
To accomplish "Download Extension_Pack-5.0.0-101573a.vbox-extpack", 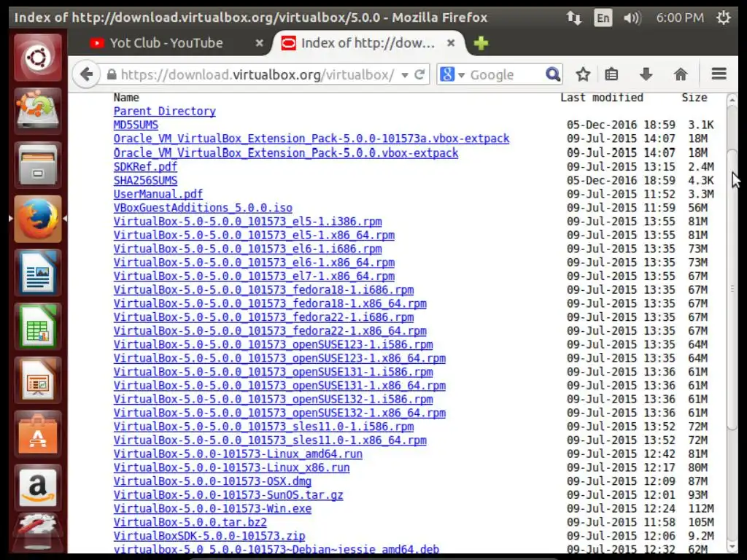I will click(311, 139).
